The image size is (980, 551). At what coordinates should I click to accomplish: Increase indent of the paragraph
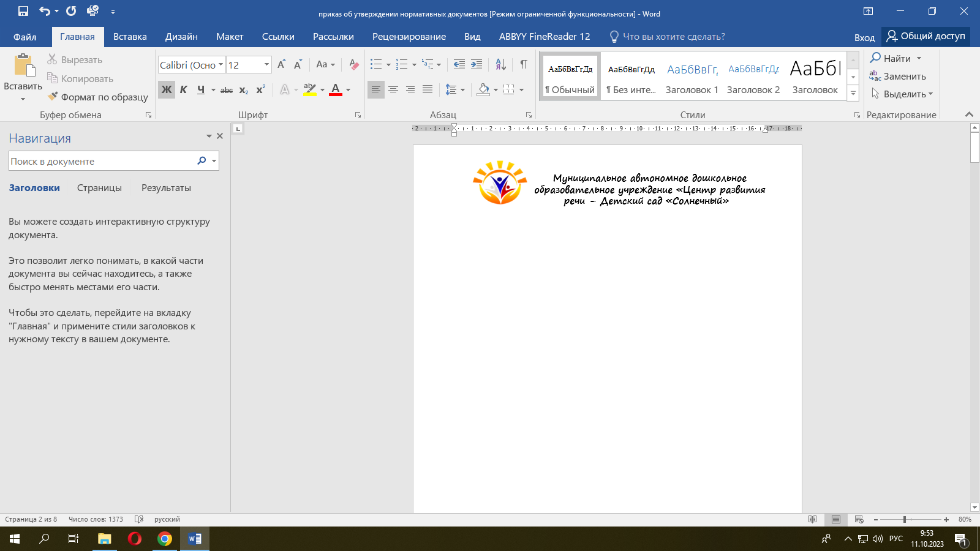[x=477, y=64]
